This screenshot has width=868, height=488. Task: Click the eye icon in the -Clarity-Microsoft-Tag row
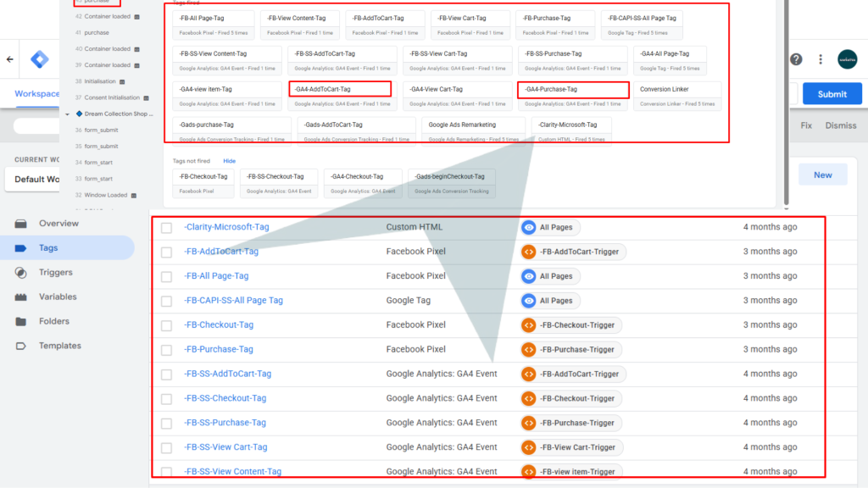(x=529, y=227)
